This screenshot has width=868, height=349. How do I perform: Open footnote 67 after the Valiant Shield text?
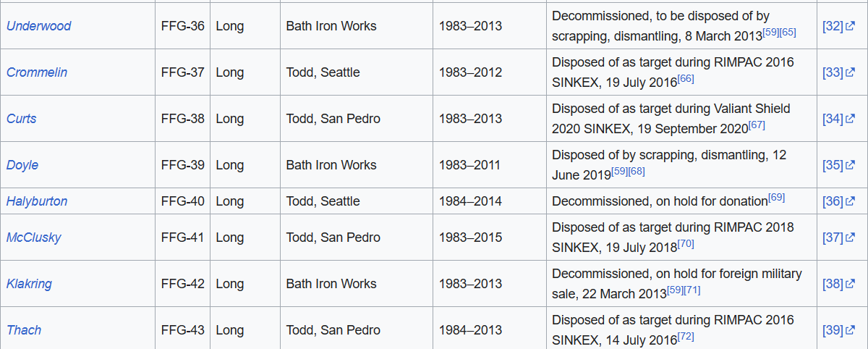tap(757, 125)
